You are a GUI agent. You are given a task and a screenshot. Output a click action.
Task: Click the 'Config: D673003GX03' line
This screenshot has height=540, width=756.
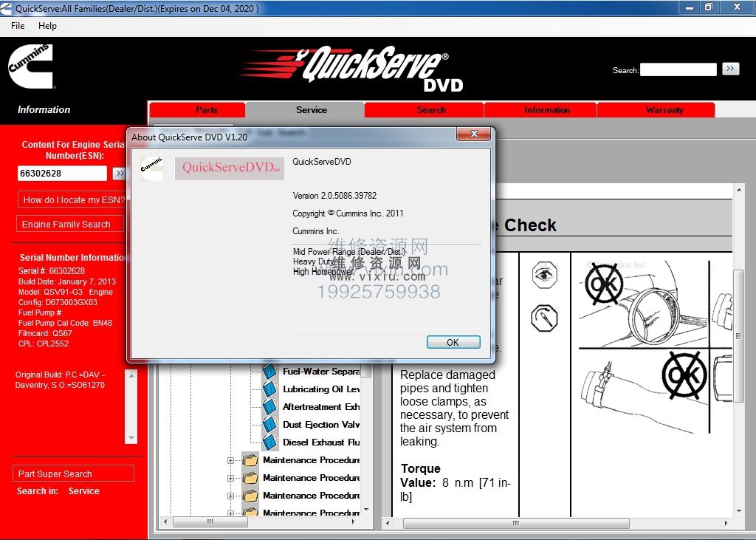point(58,302)
